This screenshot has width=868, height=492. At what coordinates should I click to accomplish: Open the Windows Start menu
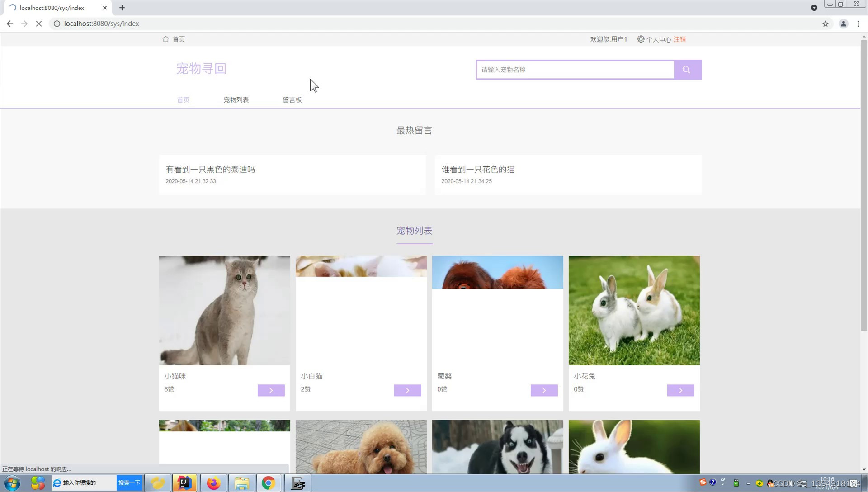tap(12, 483)
